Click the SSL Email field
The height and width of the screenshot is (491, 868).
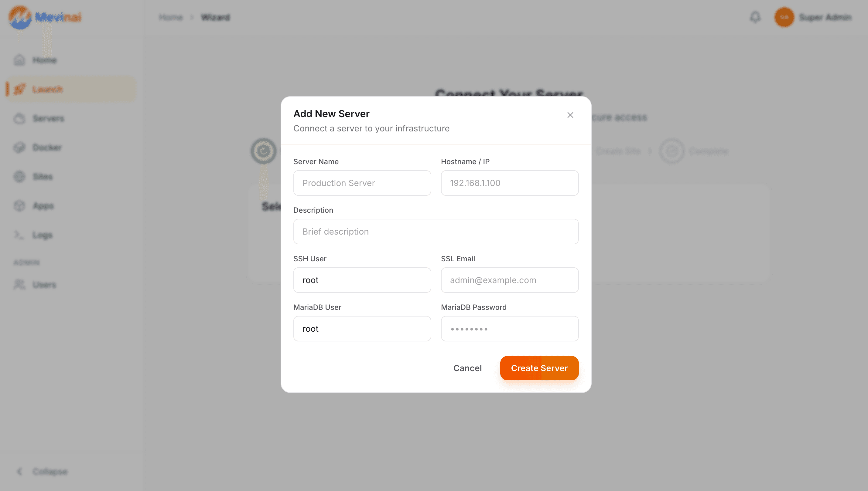[x=510, y=280]
